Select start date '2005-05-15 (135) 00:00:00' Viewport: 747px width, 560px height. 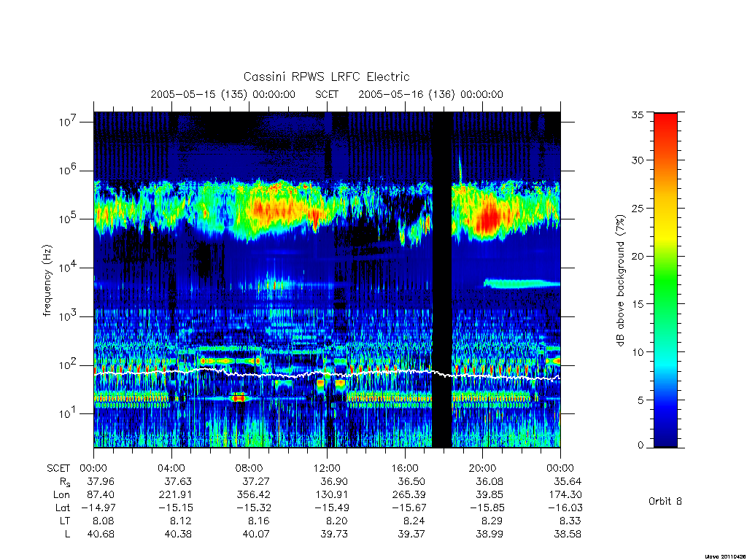[x=223, y=94]
